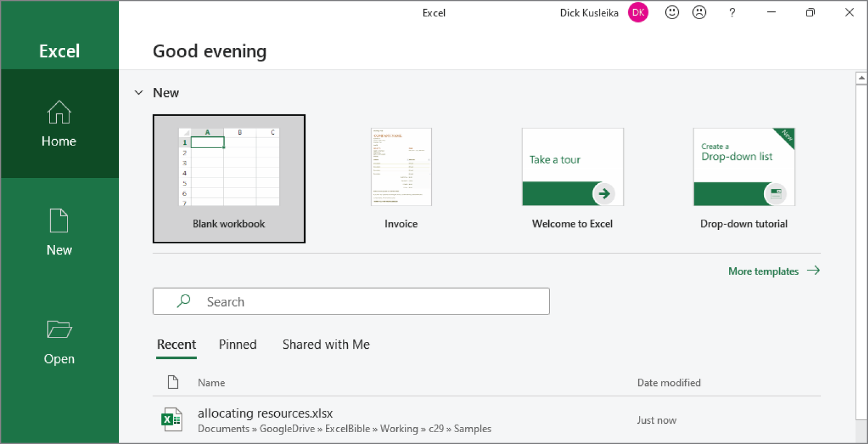Image resolution: width=868 pixels, height=444 pixels.
Task: Open Help with the question mark
Action: tap(732, 12)
